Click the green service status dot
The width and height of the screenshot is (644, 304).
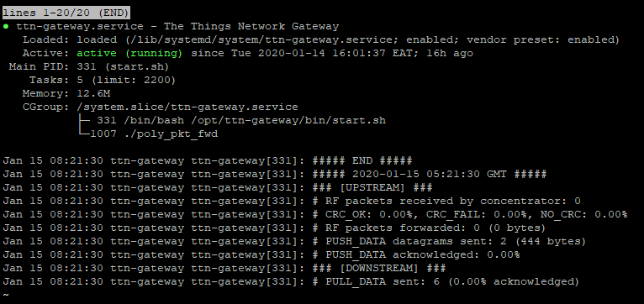pos(6,27)
